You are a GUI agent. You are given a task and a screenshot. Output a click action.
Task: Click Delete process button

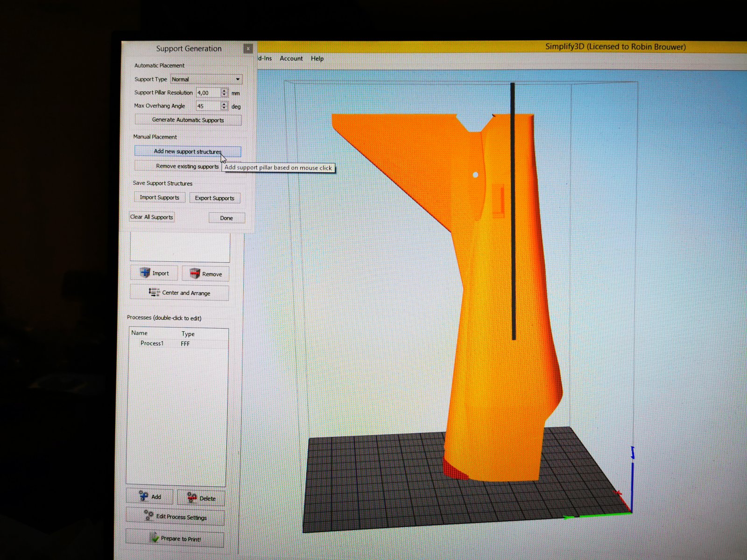click(201, 498)
